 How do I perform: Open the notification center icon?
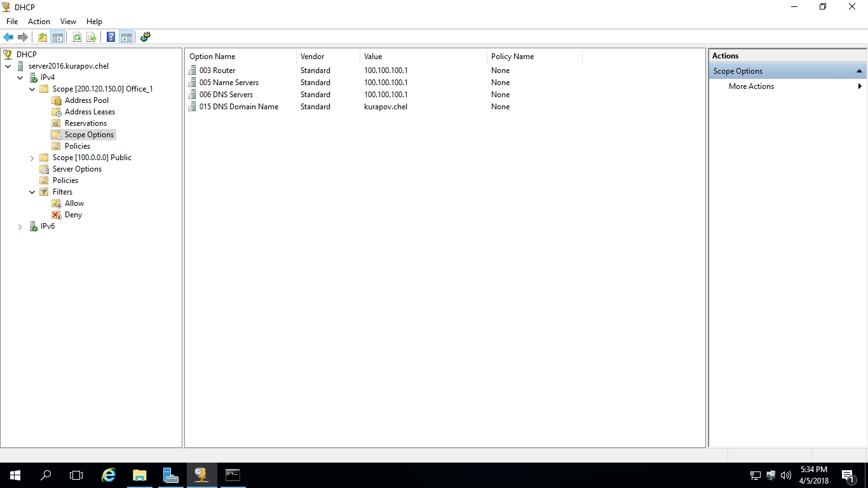tap(848, 475)
